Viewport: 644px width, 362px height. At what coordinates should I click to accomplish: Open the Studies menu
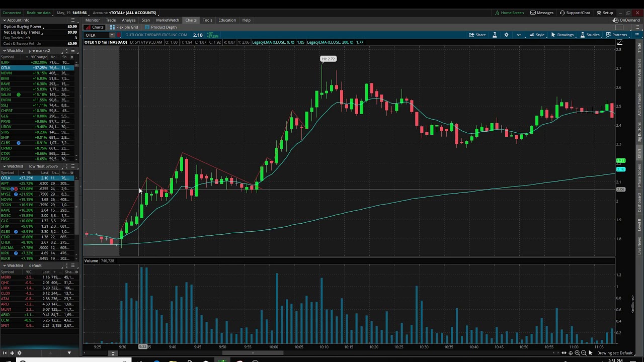tap(590, 35)
